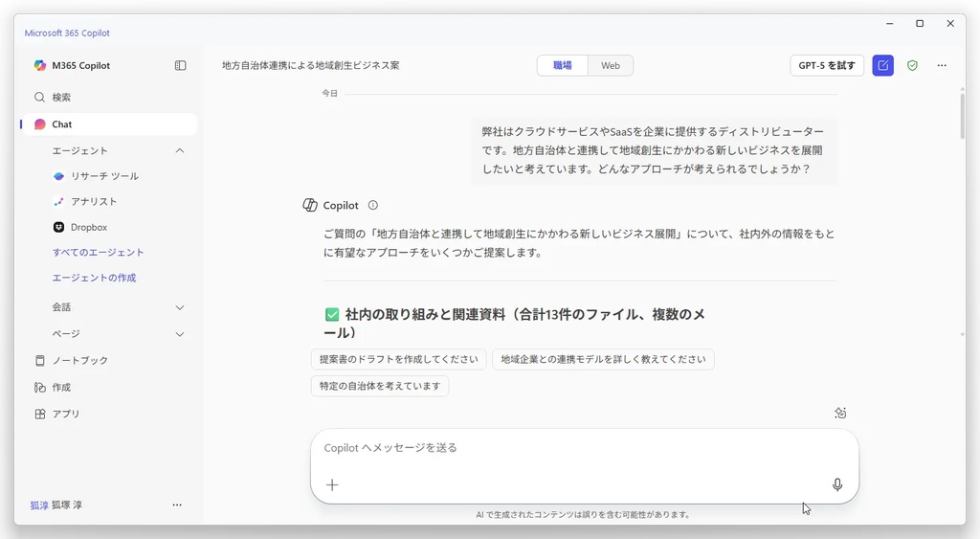Click the vertical scrollbar thumb

pos(963,117)
